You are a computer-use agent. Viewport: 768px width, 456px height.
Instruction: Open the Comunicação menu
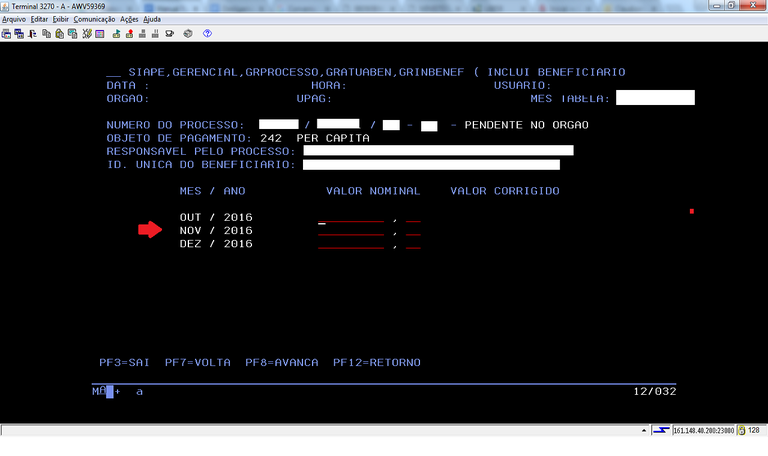point(94,19)
